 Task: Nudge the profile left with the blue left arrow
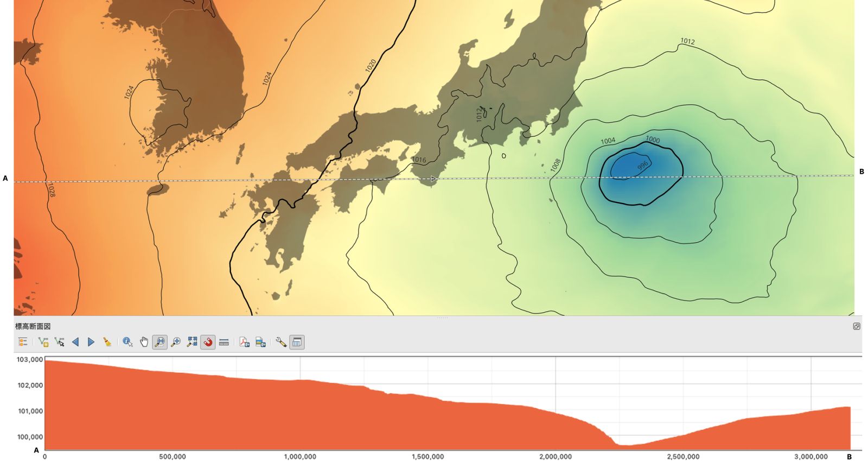point(75,342)
